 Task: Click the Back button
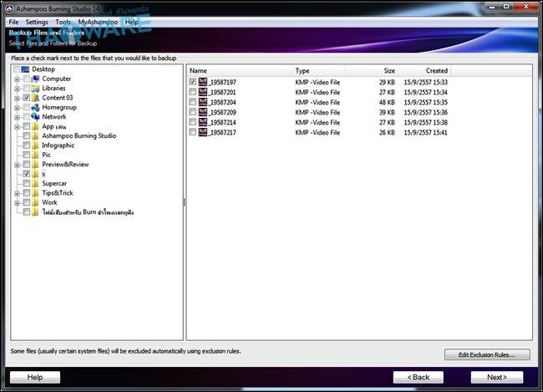pos(419,377)
